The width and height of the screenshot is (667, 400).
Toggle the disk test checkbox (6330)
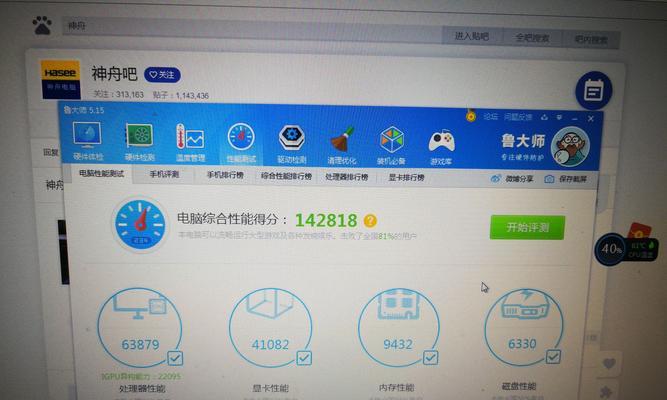click(553, 356)
